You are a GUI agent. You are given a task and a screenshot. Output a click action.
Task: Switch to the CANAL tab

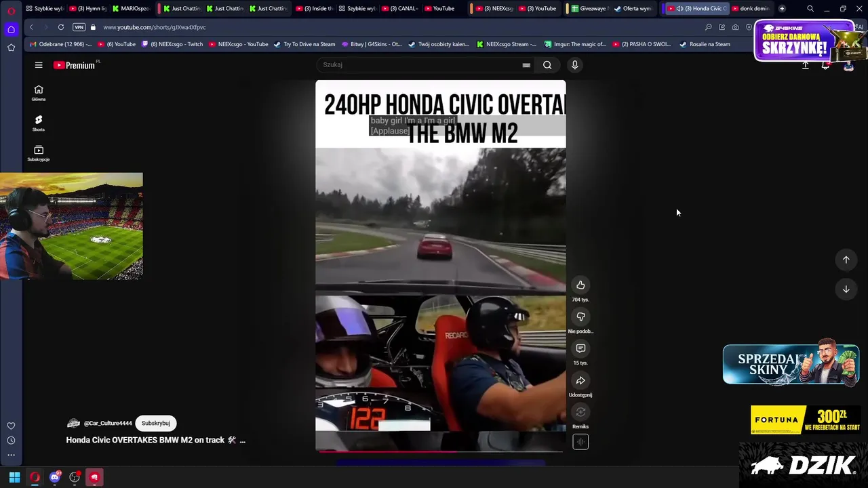click(x=400, y=9)
